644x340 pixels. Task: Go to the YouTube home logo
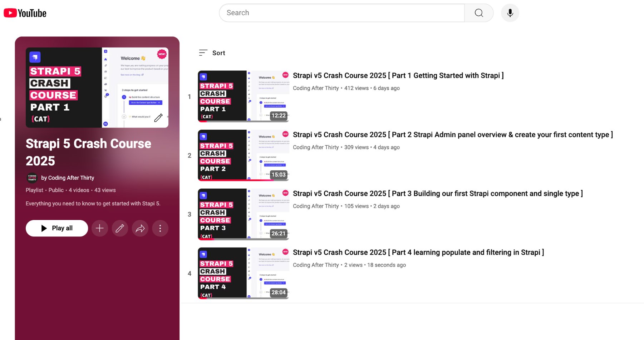[25, 13]
